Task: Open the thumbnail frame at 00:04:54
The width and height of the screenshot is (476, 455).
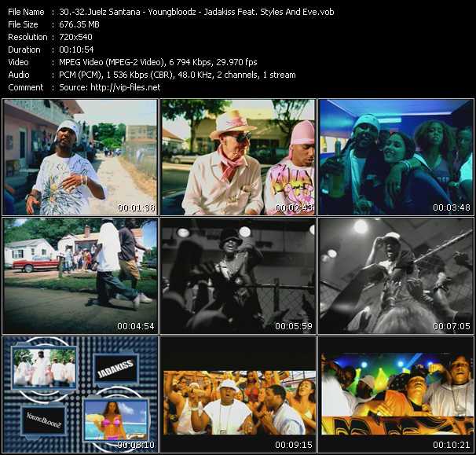Action: pyautogui.click(x=80, y=276)
